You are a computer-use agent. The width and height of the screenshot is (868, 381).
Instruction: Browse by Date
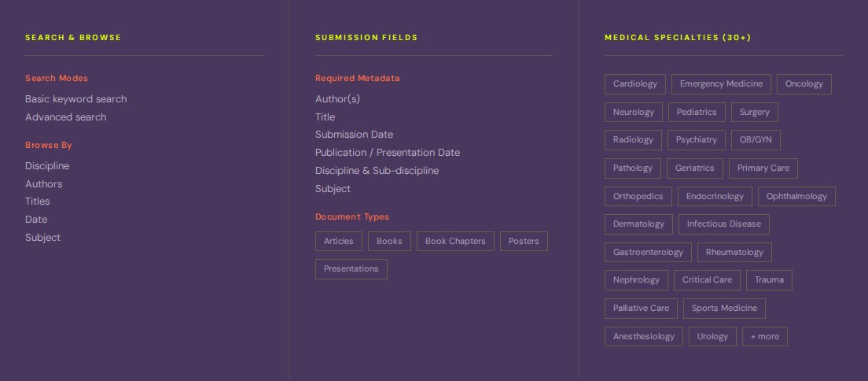(36, 220)
